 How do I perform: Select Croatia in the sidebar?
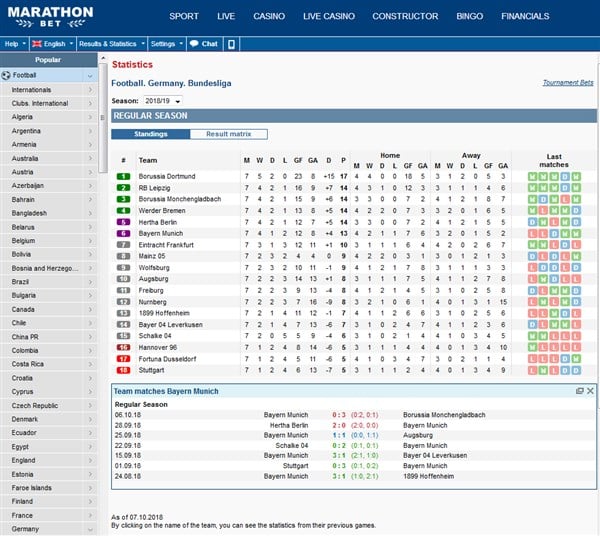pyautogui.click(x=22, y=378)
